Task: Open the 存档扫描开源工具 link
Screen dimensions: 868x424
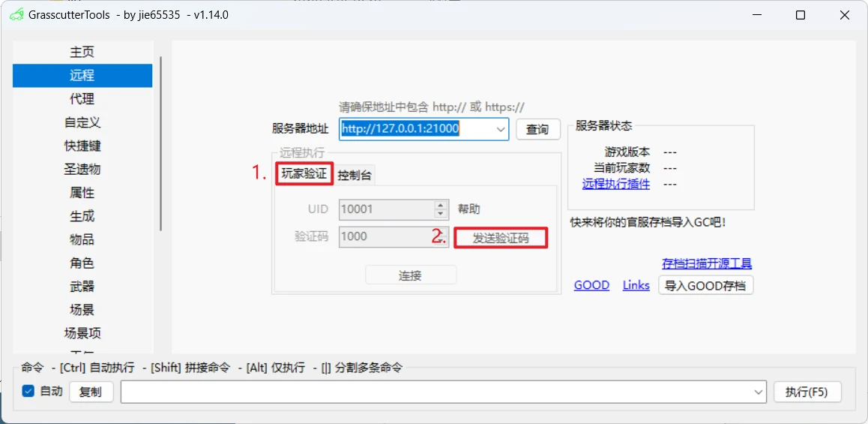Action: click(707, 263)
